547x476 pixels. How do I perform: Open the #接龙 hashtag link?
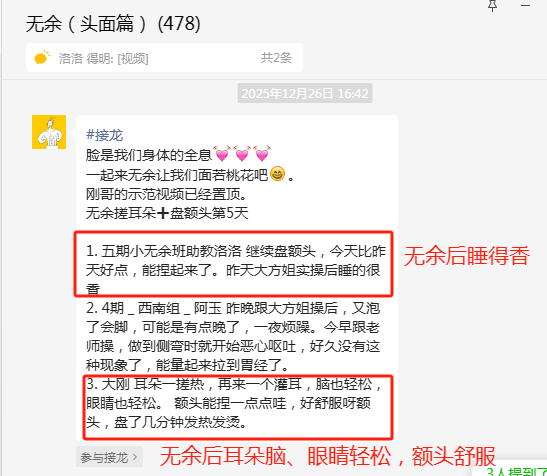(104, 135)
